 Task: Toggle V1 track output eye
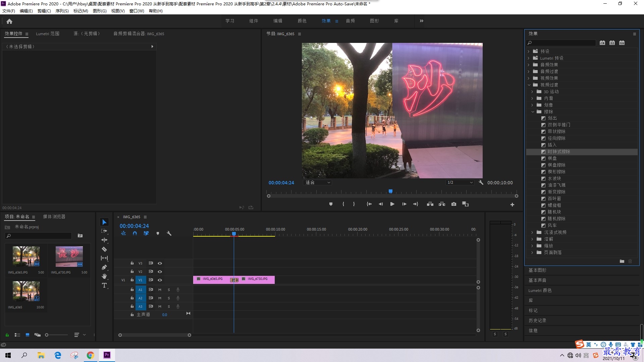point(160,280)
